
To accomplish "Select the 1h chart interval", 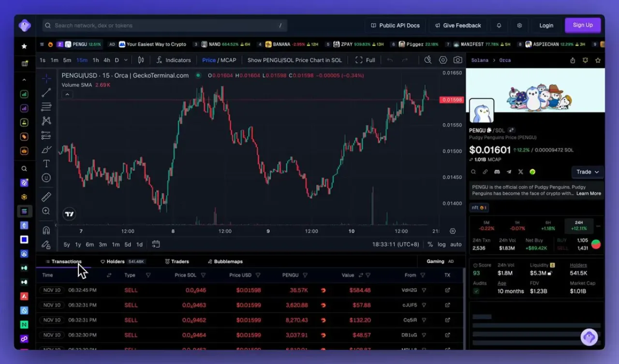I will pos(96,60).
